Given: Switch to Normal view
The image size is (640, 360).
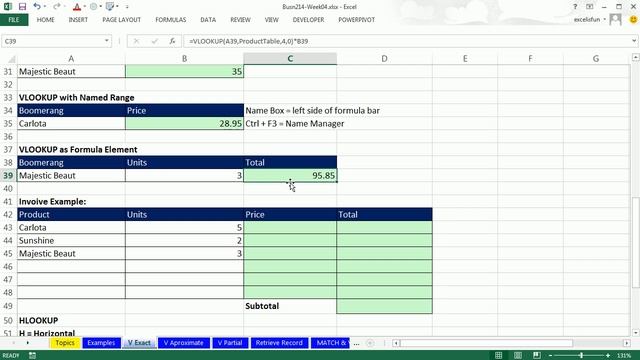Looking at the screenshot, I should pyautogui.click(x=498, y=356).
